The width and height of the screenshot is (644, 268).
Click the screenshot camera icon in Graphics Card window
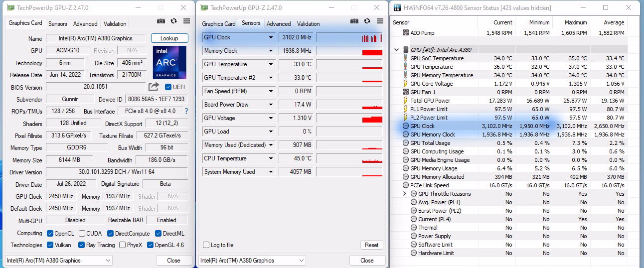point(161,21)
